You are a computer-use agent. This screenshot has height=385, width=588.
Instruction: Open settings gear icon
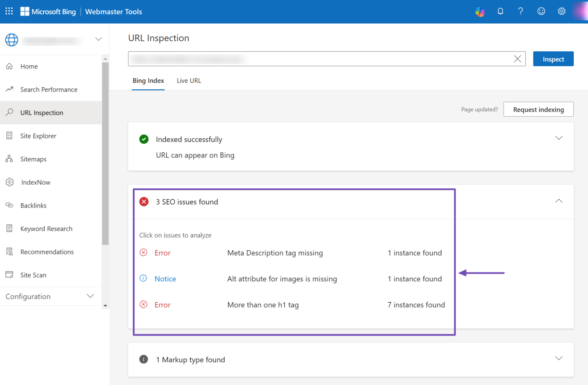[x=562, y=11]
